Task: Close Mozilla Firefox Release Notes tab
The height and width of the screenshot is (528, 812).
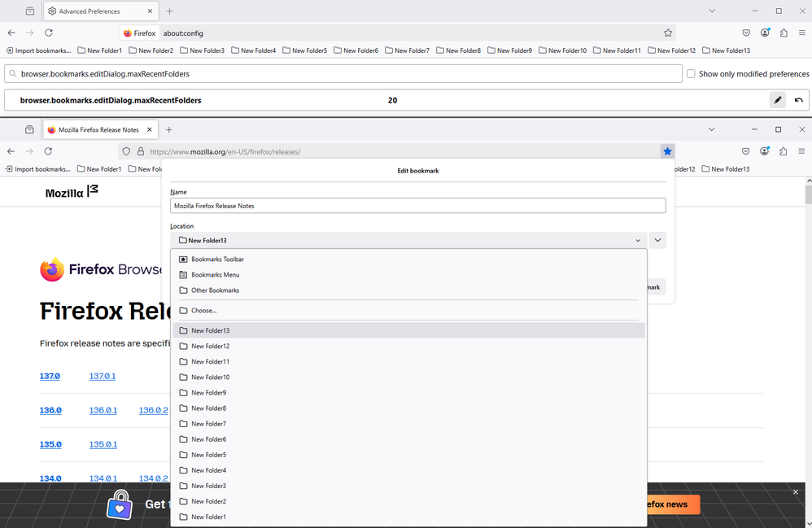Action: [x=150, y=130]
